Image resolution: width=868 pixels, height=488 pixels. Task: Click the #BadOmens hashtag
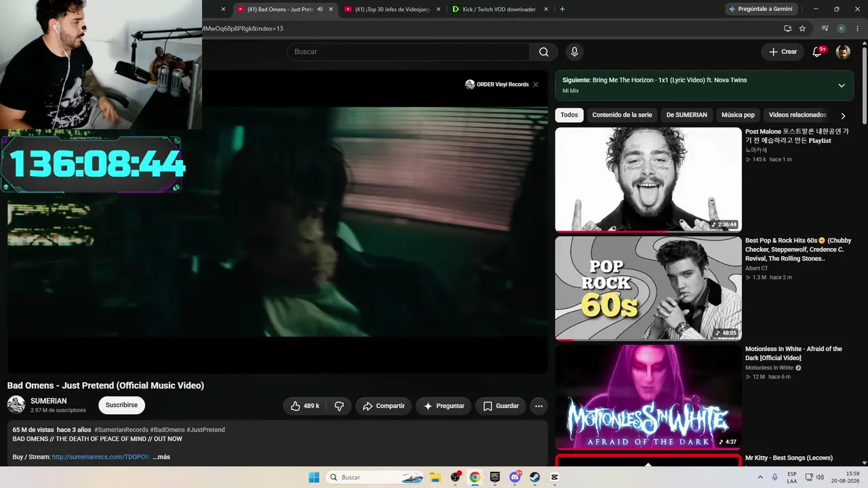167,430
